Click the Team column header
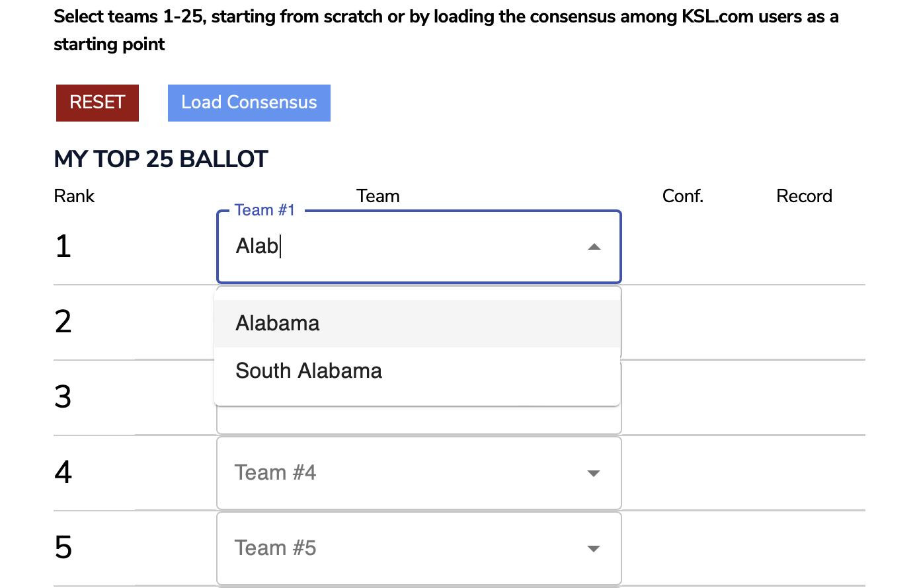 tap(378, 196)
